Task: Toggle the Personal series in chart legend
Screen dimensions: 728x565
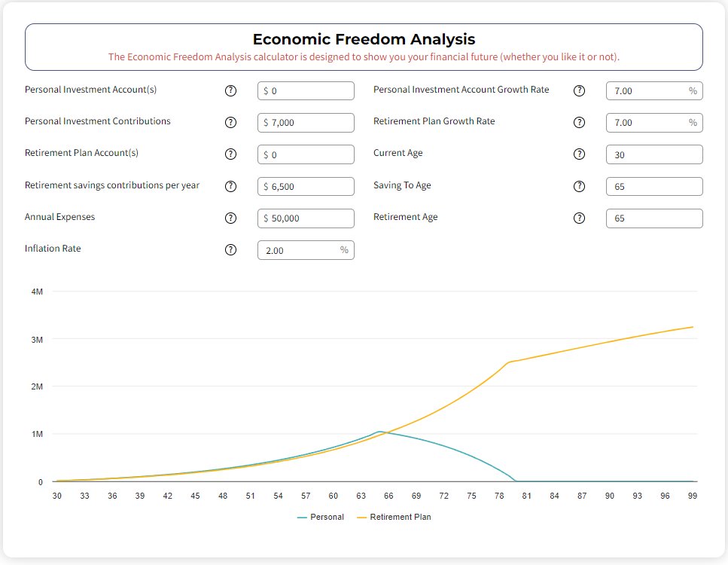Action: coord(321,517)
